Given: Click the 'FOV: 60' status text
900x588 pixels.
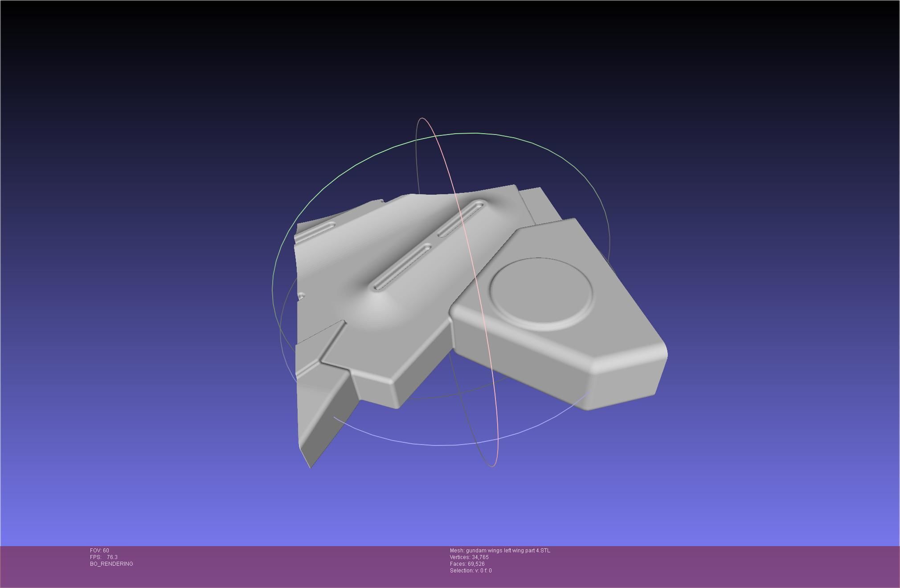Looking at the screenshot, I should pyautogui.click(x=99, y=551).
